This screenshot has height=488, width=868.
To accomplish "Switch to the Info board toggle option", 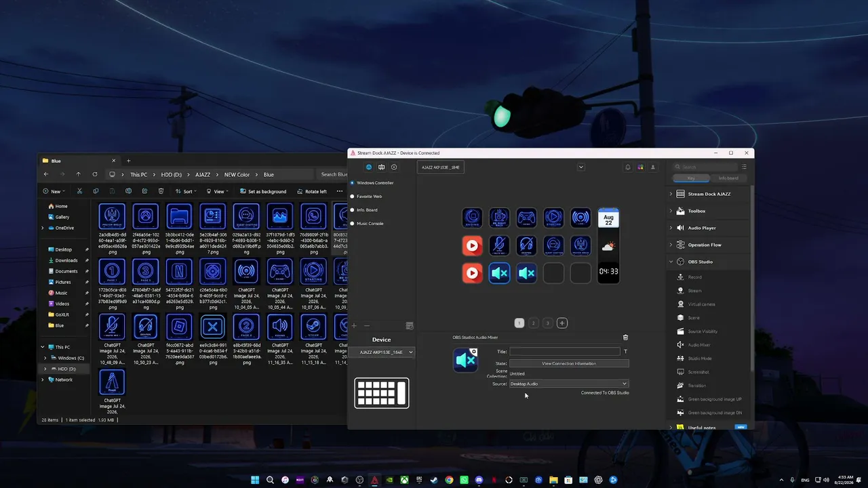I will (728, 178).
